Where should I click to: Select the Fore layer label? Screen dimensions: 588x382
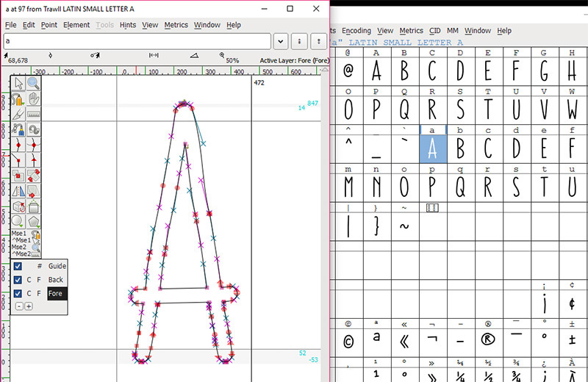point(57,294)
